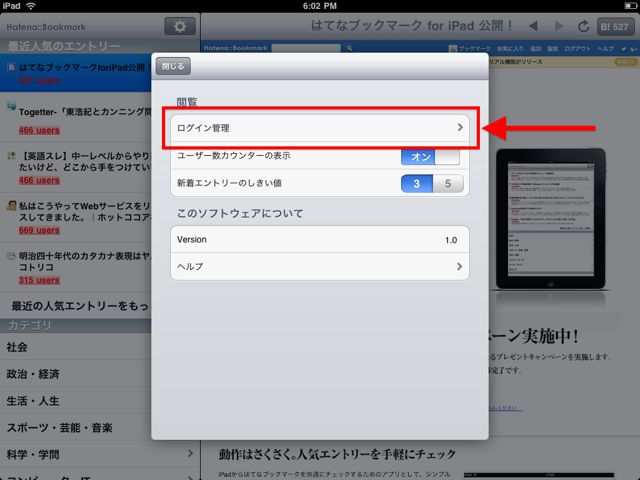Open the はてなブックマークforiPad公開 entry
The image size is (640, 480).
pos(76,73)
